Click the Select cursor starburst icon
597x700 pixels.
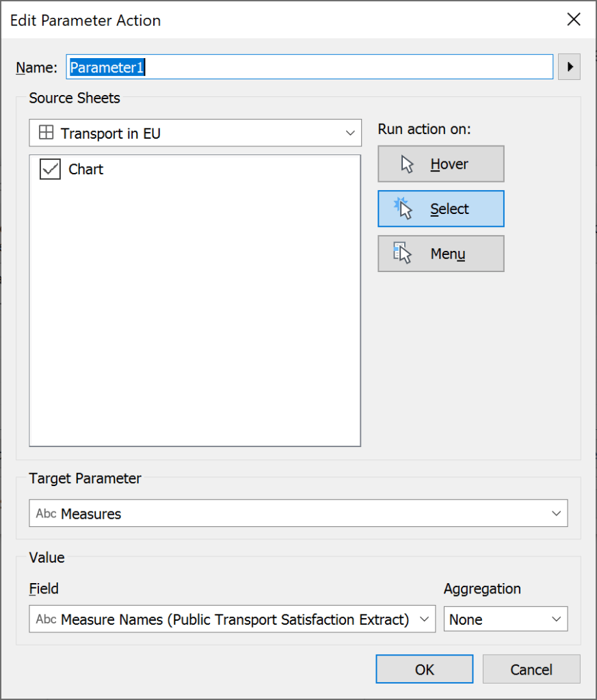tap(403, 208)
